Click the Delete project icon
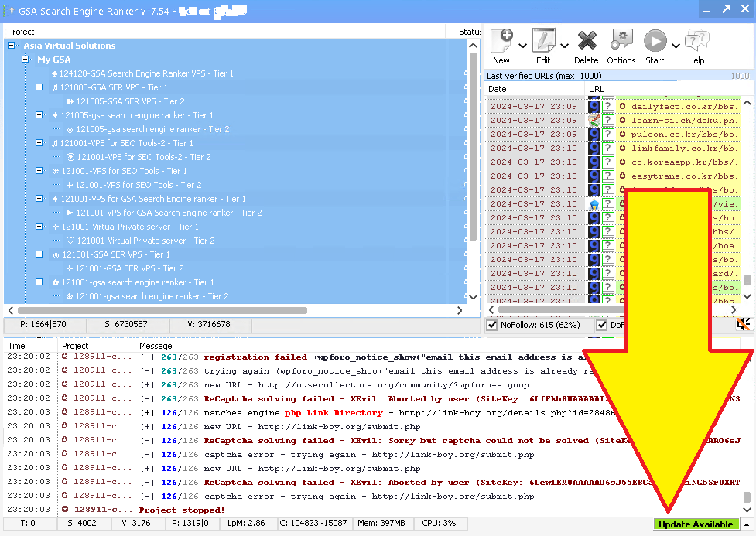 (x=587, y=40)
